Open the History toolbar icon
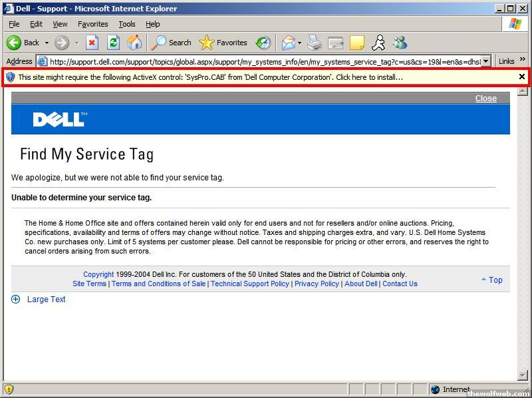The height and width of the screenshot is (398, 532). (x=263, y=43)
